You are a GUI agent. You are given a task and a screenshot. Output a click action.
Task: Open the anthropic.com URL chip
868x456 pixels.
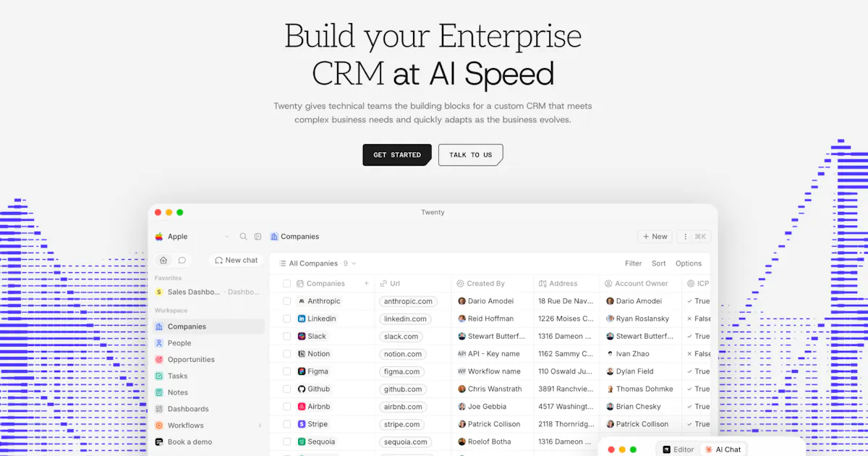pos(408,301)
